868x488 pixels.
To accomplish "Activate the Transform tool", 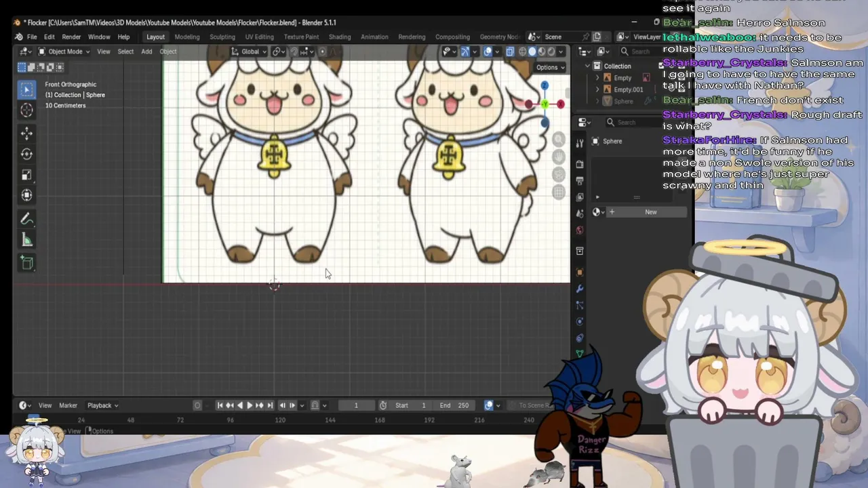I will (27, 195).
